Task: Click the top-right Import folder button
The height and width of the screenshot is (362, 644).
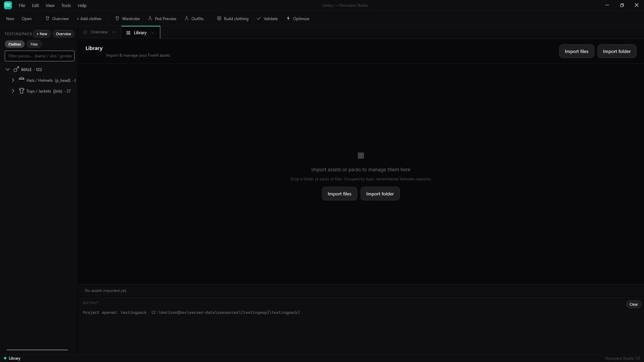Action: coord(616,51)
